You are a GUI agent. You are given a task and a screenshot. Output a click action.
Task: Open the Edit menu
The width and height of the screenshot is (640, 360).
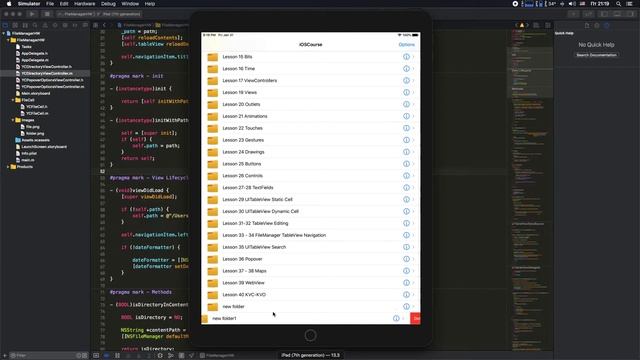click(64, 4)
